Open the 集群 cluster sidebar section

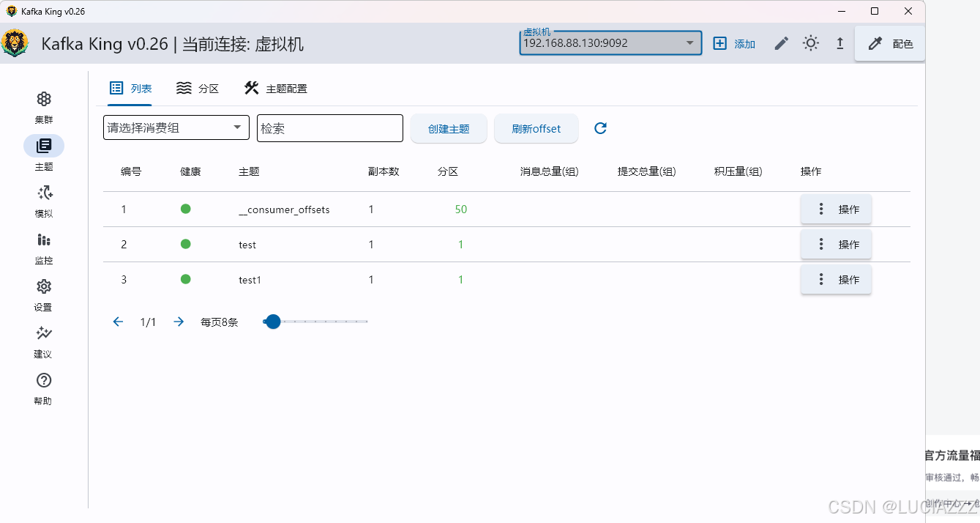tap(44, 107)
